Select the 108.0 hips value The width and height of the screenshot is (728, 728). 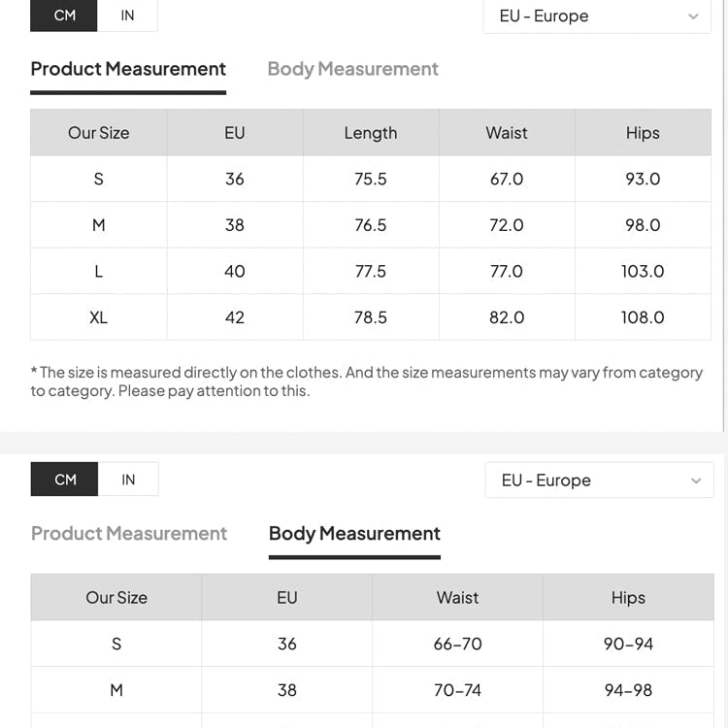click(643, 317)
